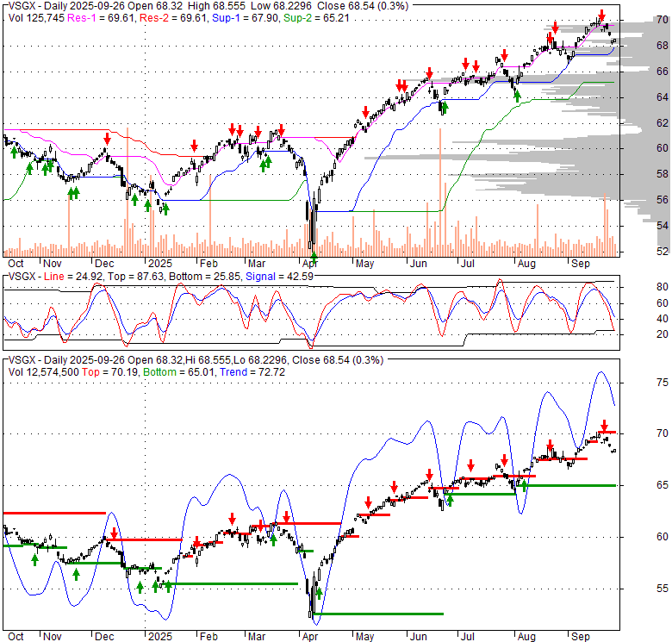The image size is (672, 642).
Task: Click red sell arrow at September peak, bottom chart
Action: [x=604, y=426]
